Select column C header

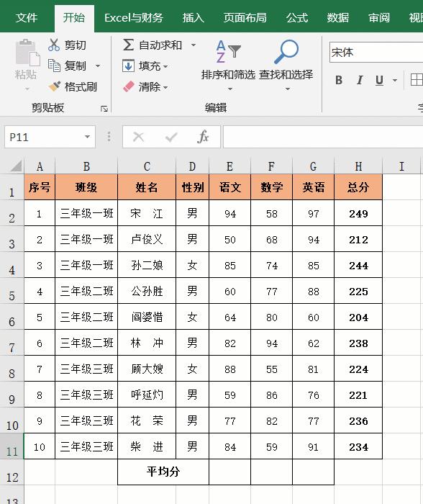(147, 166)
